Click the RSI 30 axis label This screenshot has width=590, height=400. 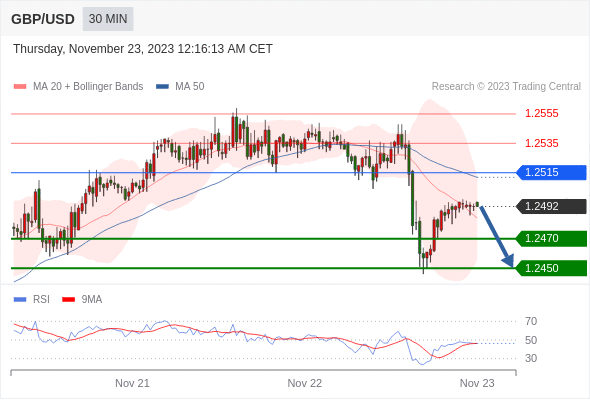(531, 358)
